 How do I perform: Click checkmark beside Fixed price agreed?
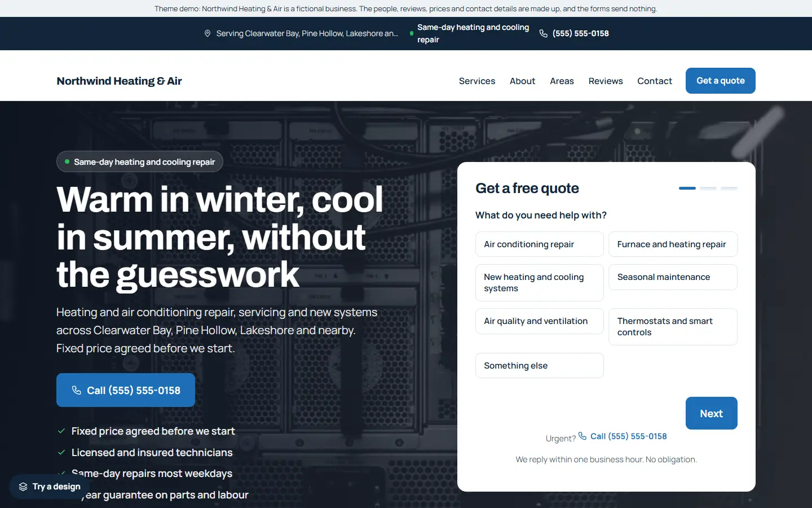61,431
